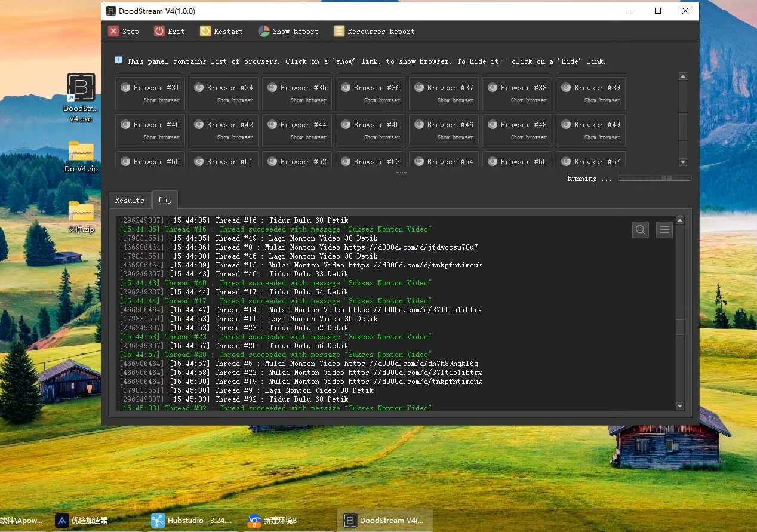Switch to the Results tab
The height and width of the screenshot is (532, 757).
point(130,200)
